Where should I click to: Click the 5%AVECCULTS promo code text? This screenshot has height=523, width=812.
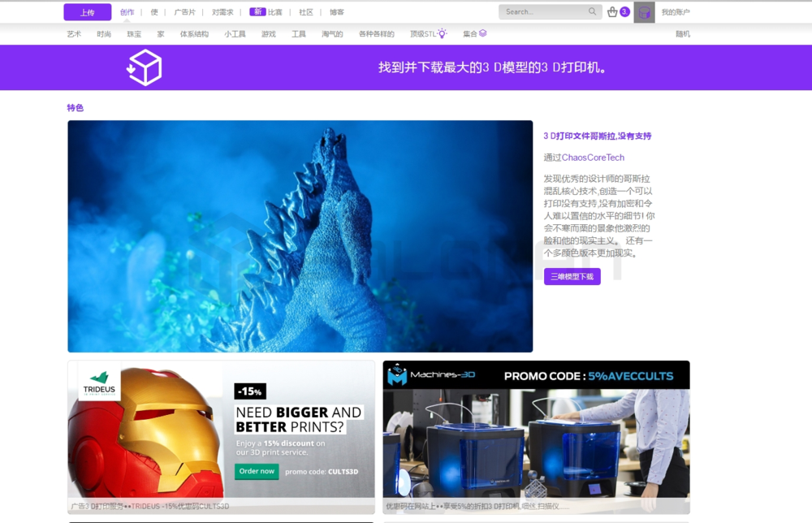[631, 377]
